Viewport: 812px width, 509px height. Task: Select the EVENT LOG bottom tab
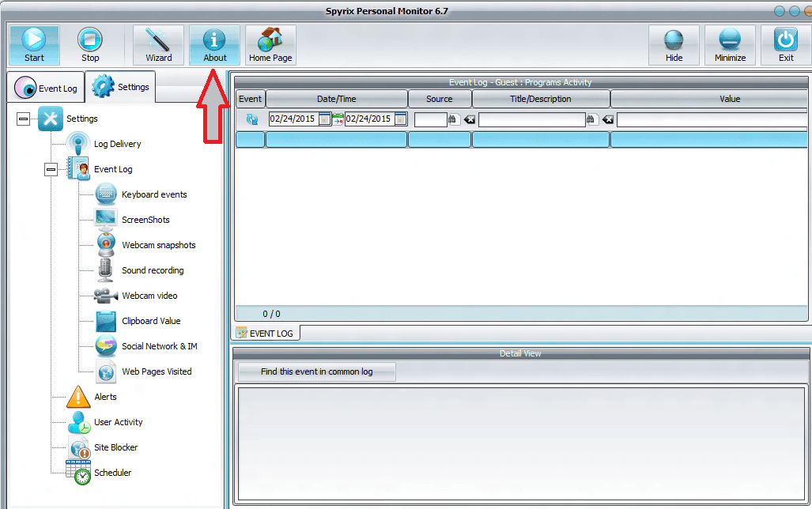click(265, 334)
